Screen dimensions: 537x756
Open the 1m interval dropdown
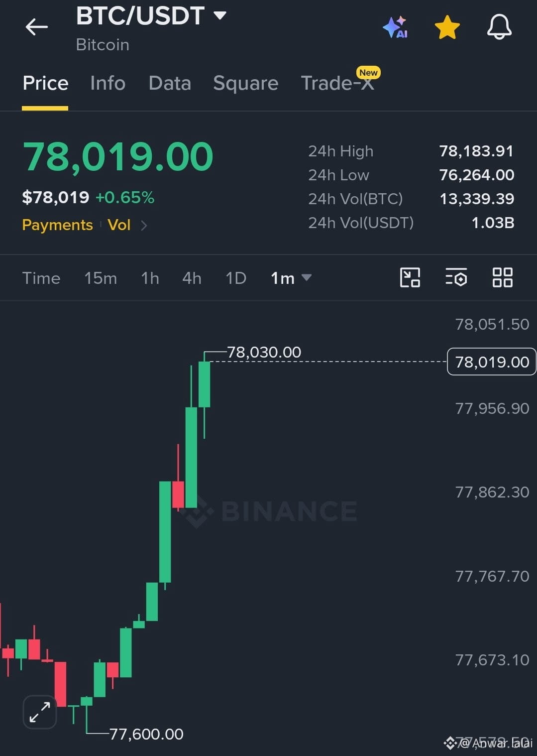(x=291, y=278)
